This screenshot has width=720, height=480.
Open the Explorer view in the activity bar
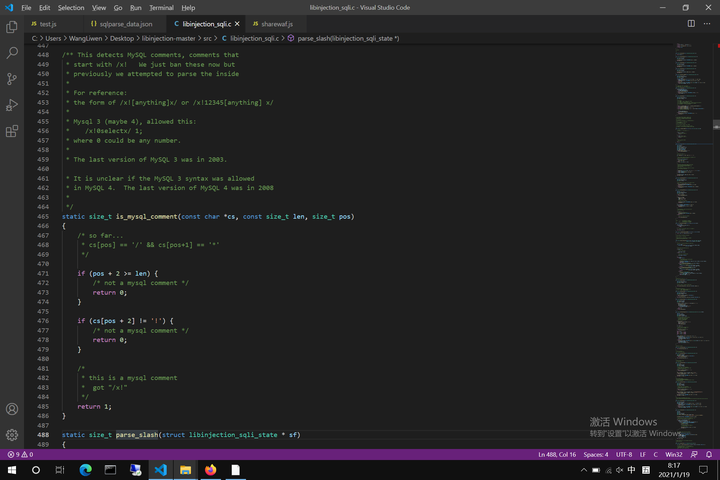12,27
